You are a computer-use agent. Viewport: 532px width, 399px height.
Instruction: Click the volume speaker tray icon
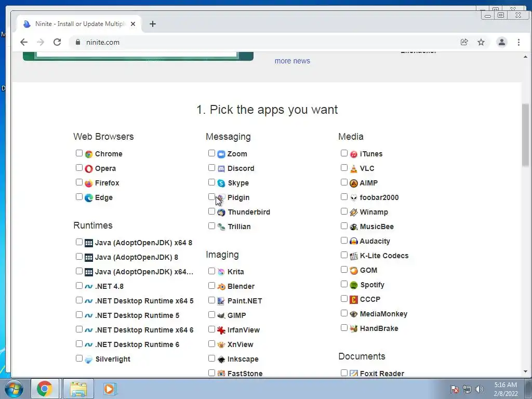coord(479,389)
